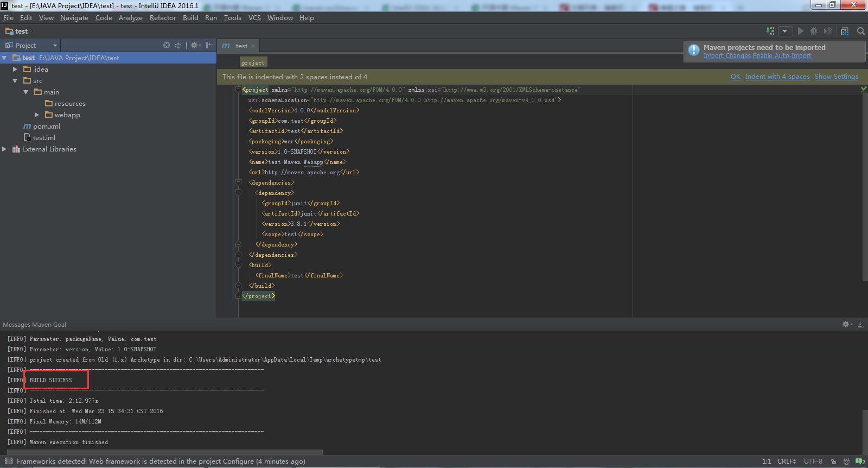Open the event log notifications icon
Viewport: 868px width, 468px height.
tap(860, 461)
